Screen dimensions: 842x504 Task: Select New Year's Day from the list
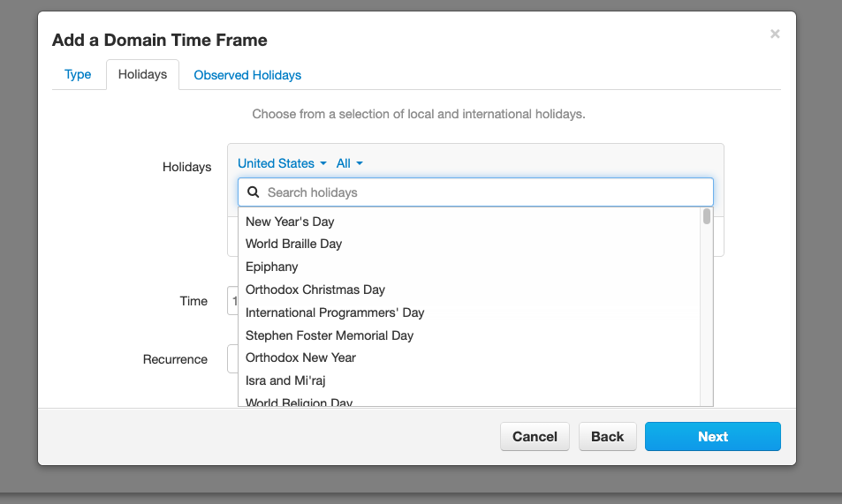pyautogui.click(x=469, y=222)
